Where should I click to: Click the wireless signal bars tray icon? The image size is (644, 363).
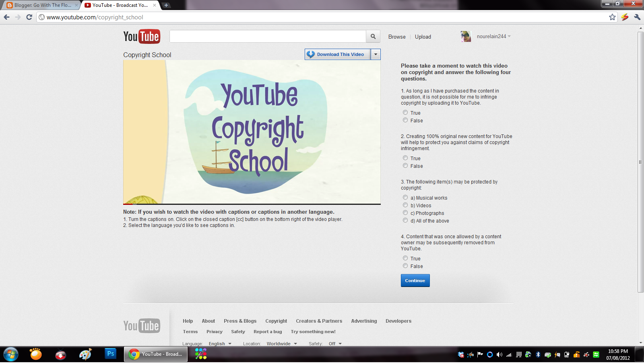pyautogui.click(x=509, y=355)
